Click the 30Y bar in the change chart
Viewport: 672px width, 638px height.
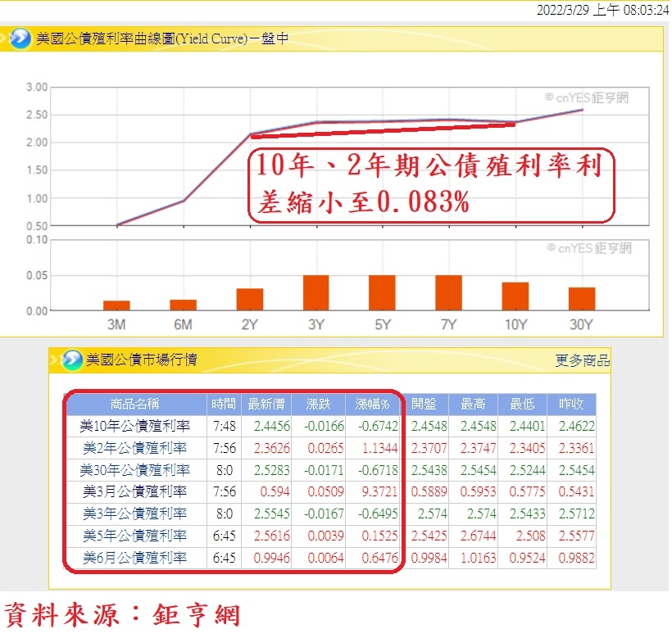click(582, 299)
